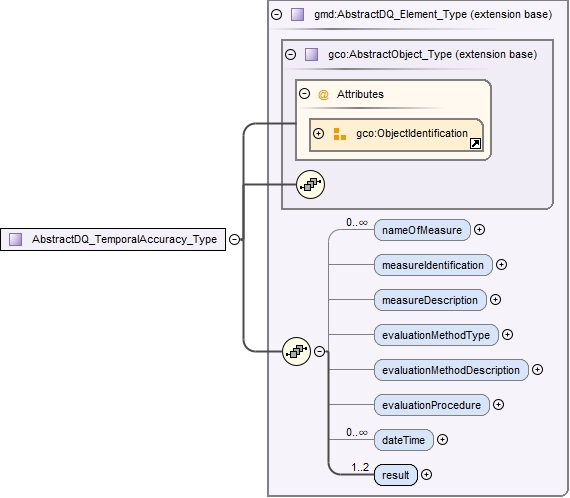Click the orange gco:ObjectIdentification attribute group icon

coord(340,134)
